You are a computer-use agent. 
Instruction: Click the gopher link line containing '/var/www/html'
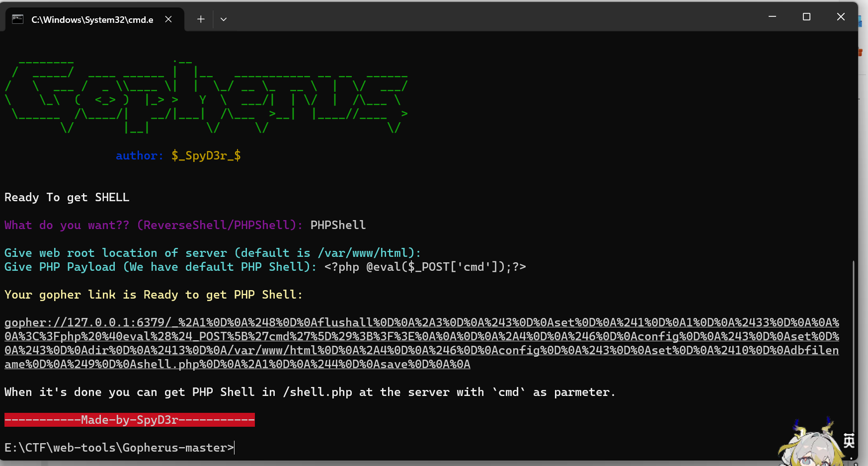(422, 350)
